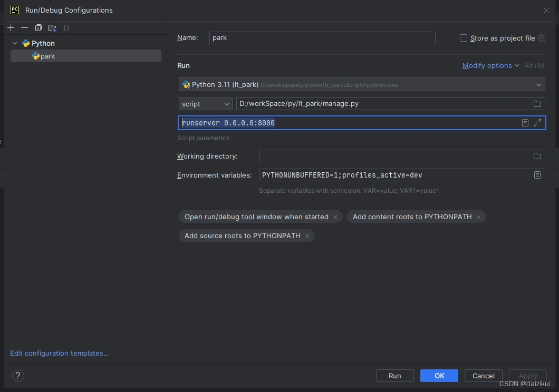Add a new run configuration with the plus icon
559x392 pixels.
click(x=11, y=28)
